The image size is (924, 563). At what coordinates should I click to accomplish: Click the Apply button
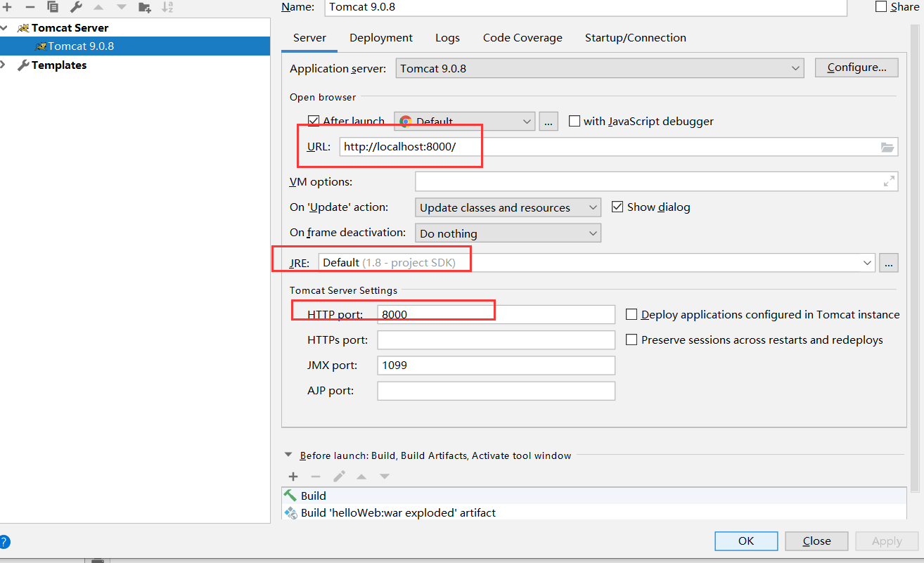tap(887, 541)
